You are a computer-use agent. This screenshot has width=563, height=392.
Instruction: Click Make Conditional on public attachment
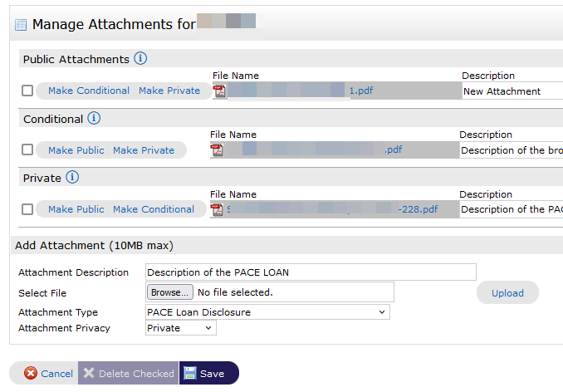[89, 91]
